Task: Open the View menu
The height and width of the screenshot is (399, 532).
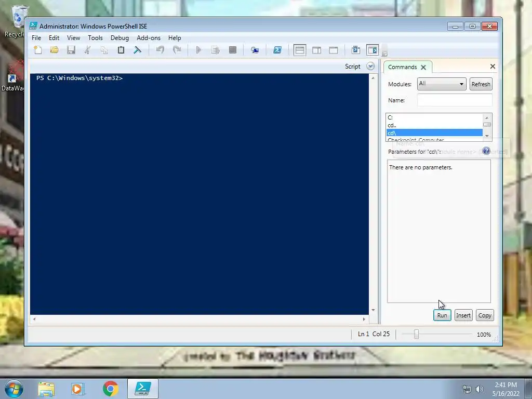Action: [x=73, y=38]
